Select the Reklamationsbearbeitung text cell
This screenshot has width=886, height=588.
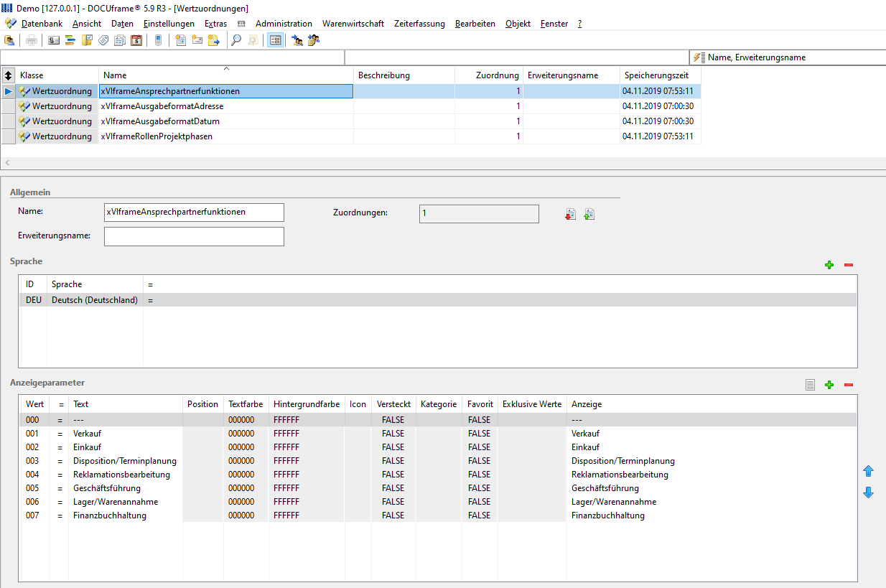pyautogui.click(x=125, y=475)
